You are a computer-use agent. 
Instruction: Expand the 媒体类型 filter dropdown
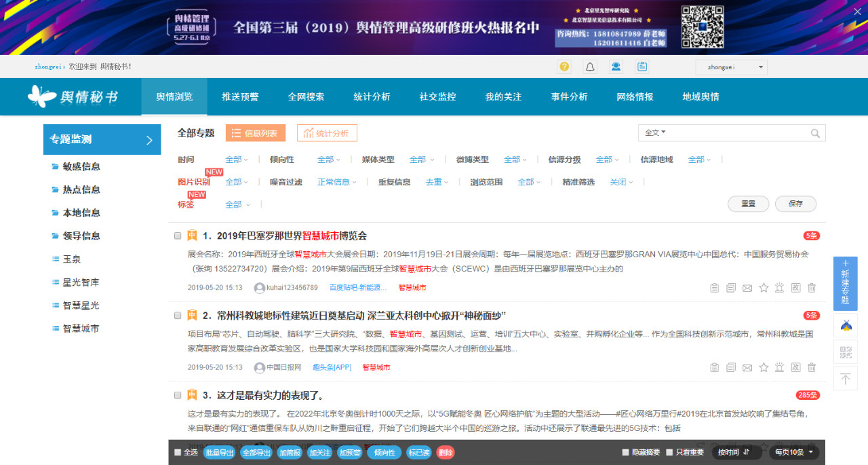421,160
